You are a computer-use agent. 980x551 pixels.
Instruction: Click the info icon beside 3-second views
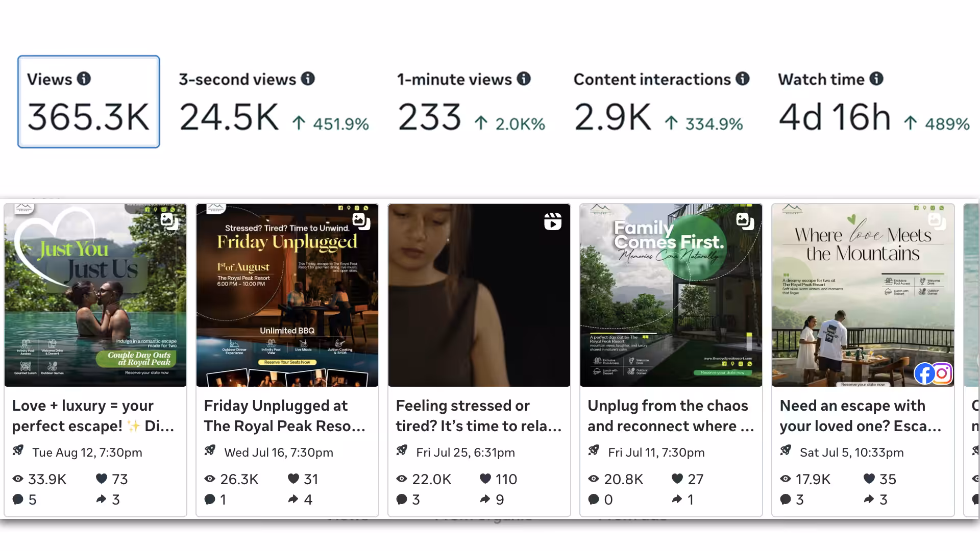[308, 79]
